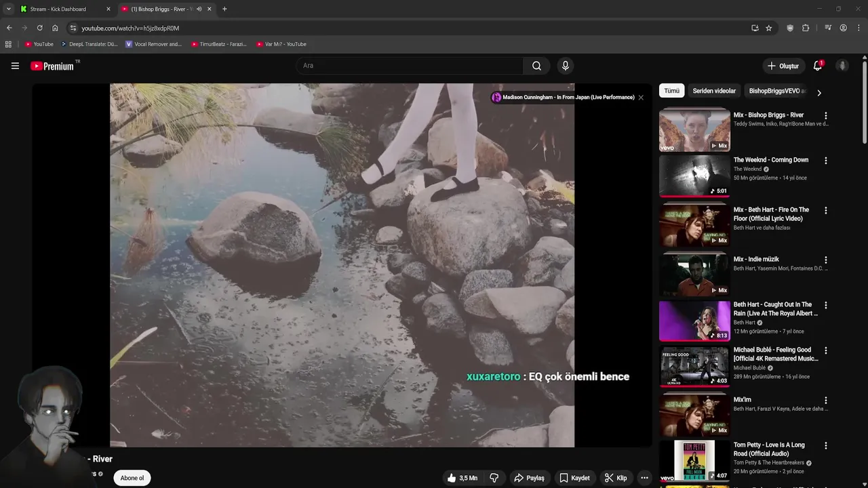Click the Paylaş share button

click(529, 478)
